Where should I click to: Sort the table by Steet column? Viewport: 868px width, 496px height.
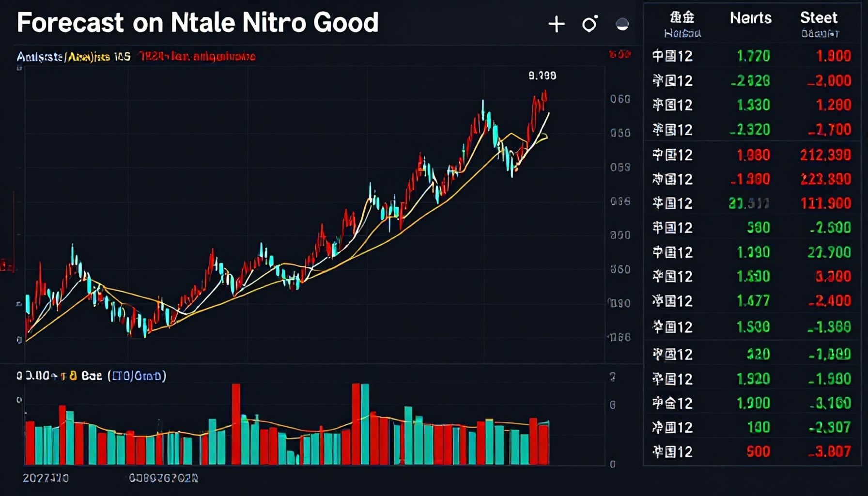(x=818, y=18)
